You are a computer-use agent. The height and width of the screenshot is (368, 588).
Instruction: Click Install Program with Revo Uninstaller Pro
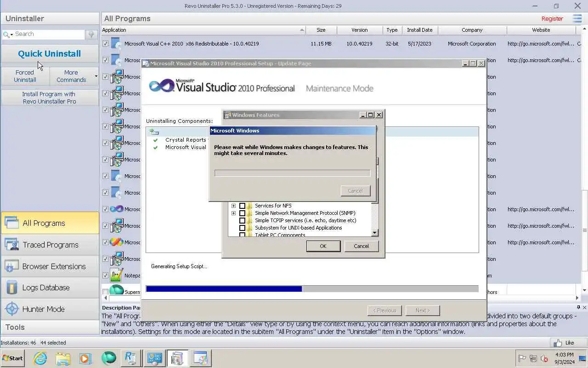click(50, 98)
